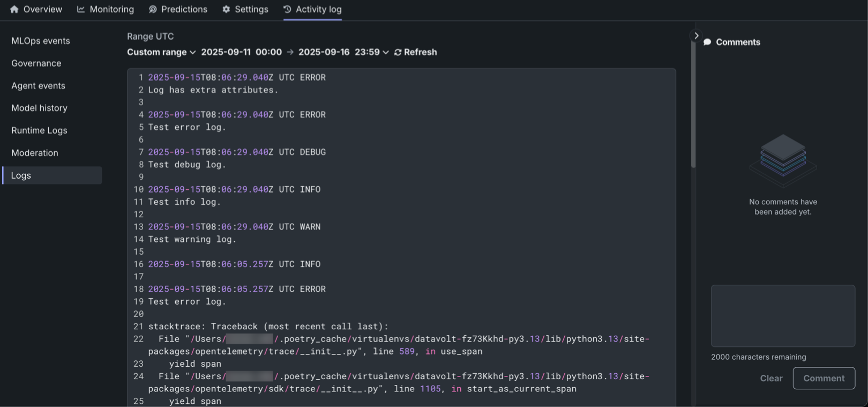
Task: Click the Monitoring chart icon
Action: [81, 9]
